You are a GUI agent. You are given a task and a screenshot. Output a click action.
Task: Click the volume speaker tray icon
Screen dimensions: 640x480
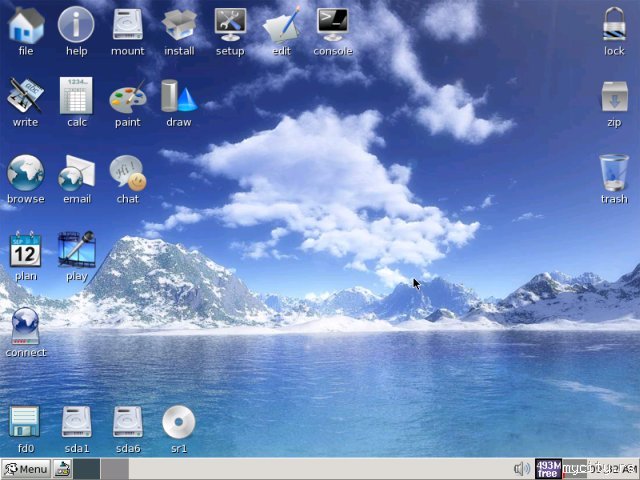pos(522,469)
